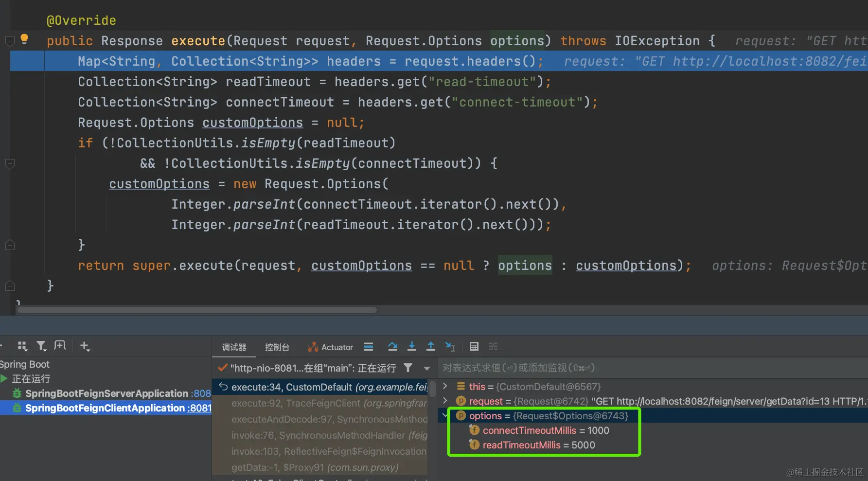This screenshot has height=481, width=868.
Task: Expand the 'this' variable node
Action: click(x=445, y=386)
